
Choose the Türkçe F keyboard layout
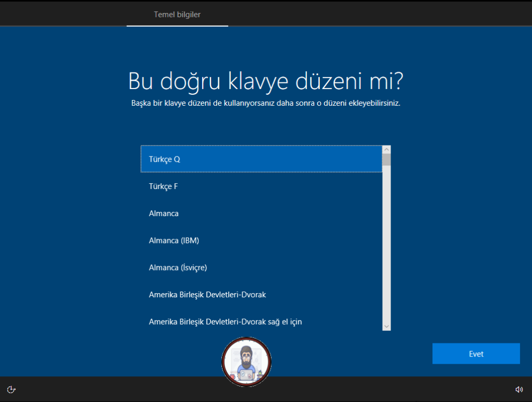pos(261,186)
